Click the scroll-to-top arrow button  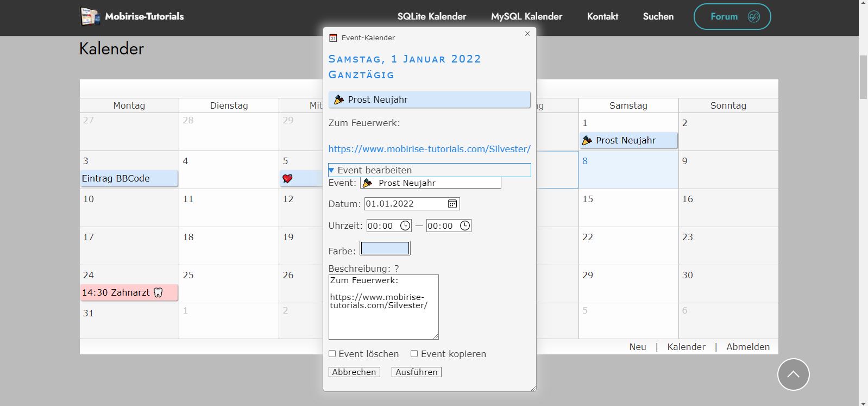[x=793, y=374]
